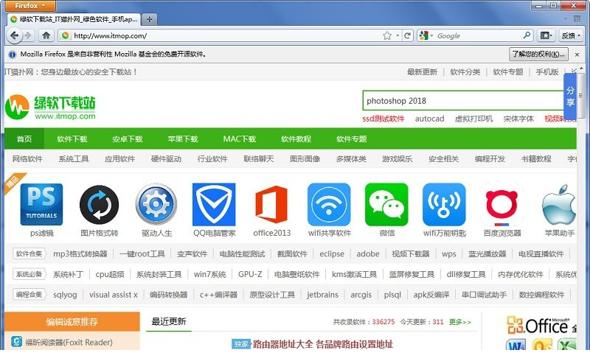Image resolution: width=590 pixels, height=364 pixels.
Task: Click the address bar URL field
Action: point(226,35)
